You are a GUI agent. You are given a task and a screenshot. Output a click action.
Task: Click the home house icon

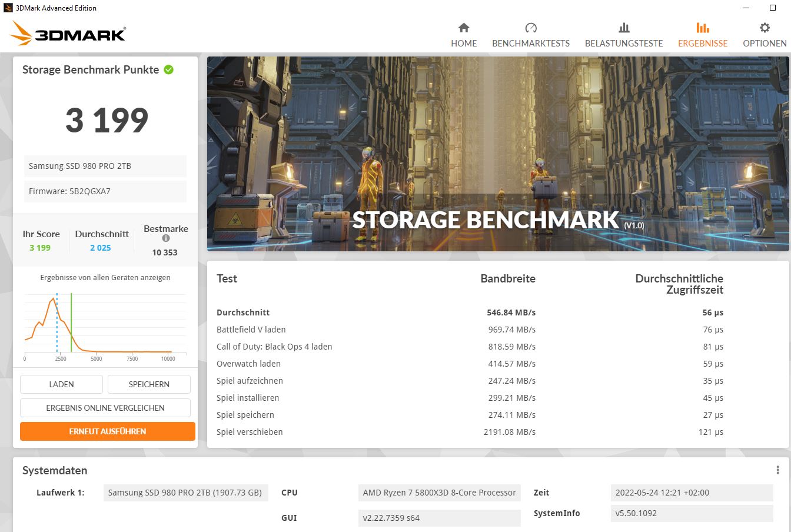pyautogui.click(x=464, y=28)
